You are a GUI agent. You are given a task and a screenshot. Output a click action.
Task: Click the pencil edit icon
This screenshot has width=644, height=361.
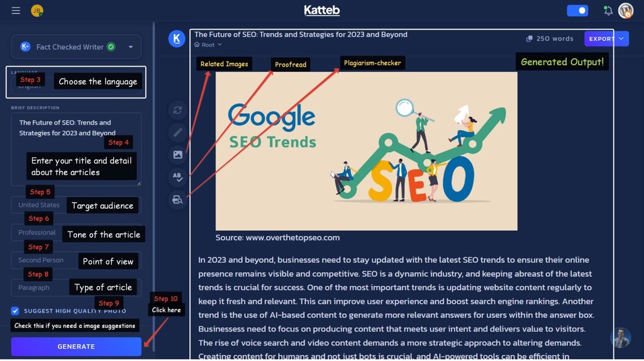pos(177,132)
